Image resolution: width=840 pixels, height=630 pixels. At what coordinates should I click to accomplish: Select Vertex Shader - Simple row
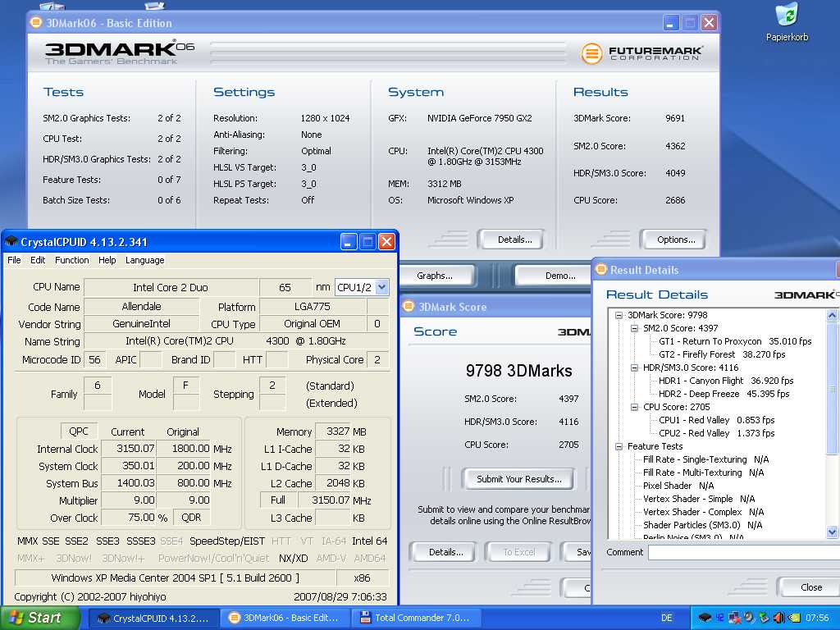pyautogui.click(x=699, y=499)
